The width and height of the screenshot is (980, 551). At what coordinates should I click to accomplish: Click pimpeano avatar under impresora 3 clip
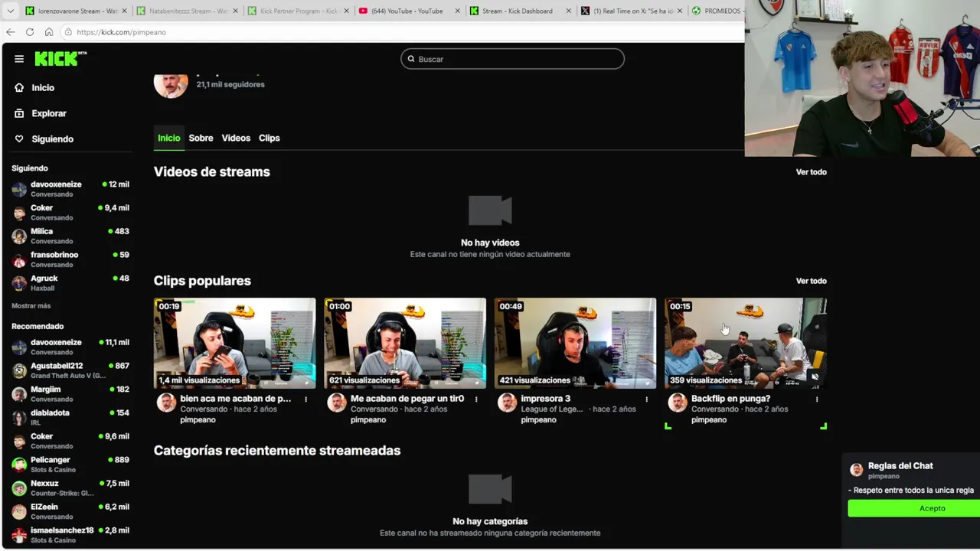click(507, 403)
